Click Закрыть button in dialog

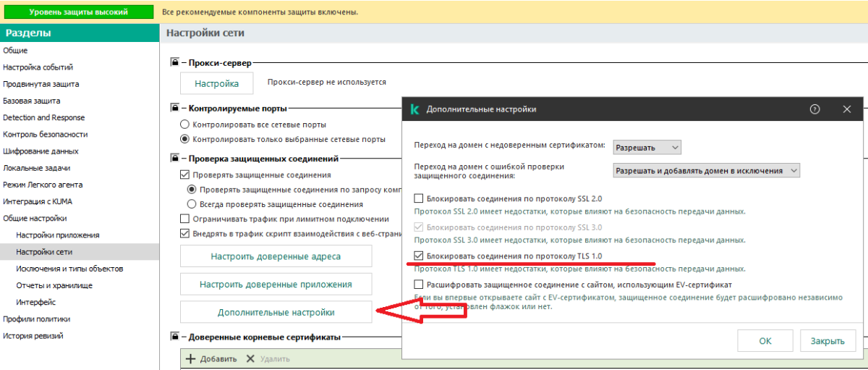827,341
